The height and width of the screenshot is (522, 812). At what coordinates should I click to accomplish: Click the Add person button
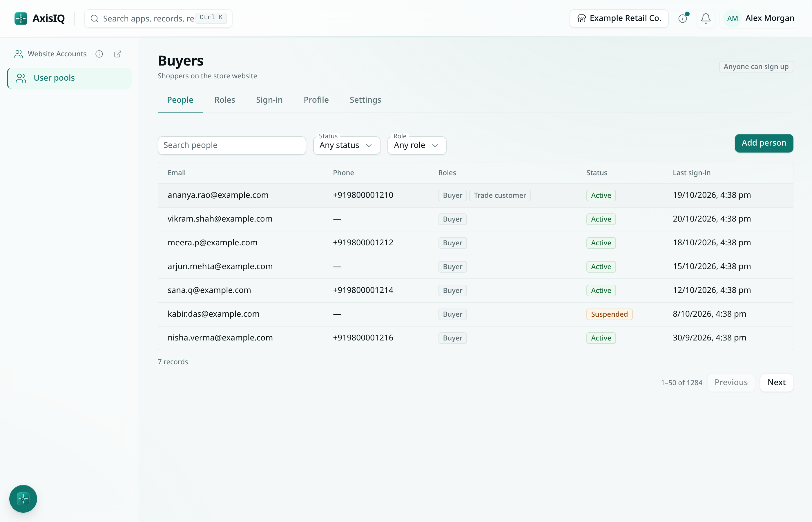(764, 143)
